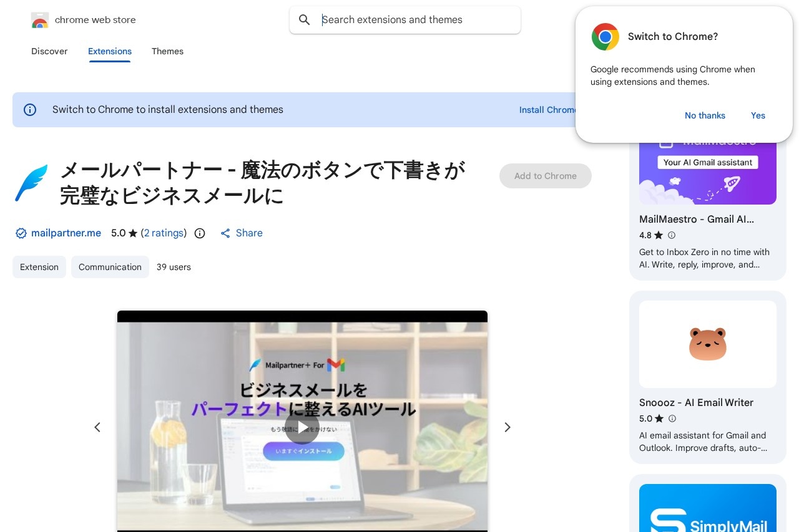The width and height of the screenshot is (799, 532).
Task: Click the info icon on the blue banner
Action: tap(30, 109)
